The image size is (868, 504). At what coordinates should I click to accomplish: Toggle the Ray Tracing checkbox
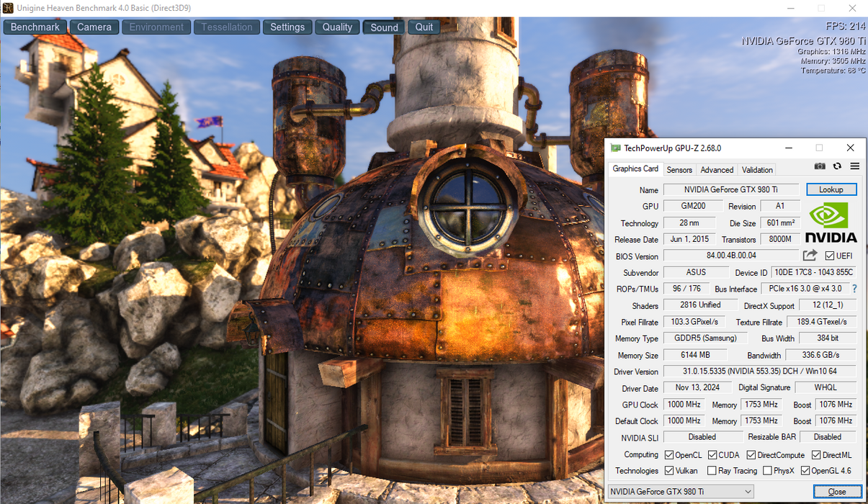coord(712,471)
